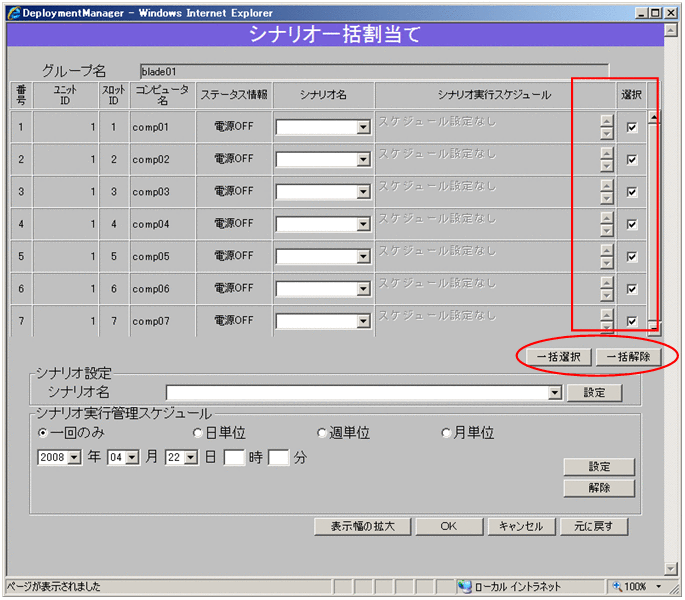Click the 表示幅の拡大 button

(363, 527)
